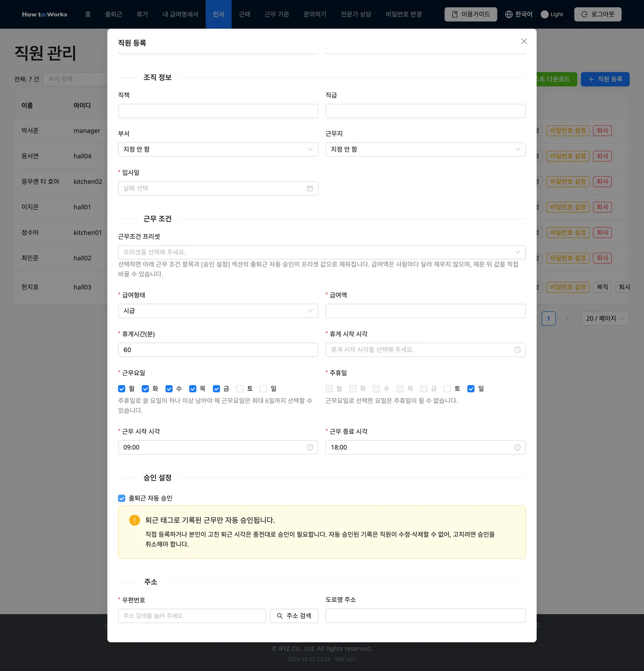This screenshot has width=644, height=671.
Task: Open 내 급여명세서 menu
Action: 180,14
